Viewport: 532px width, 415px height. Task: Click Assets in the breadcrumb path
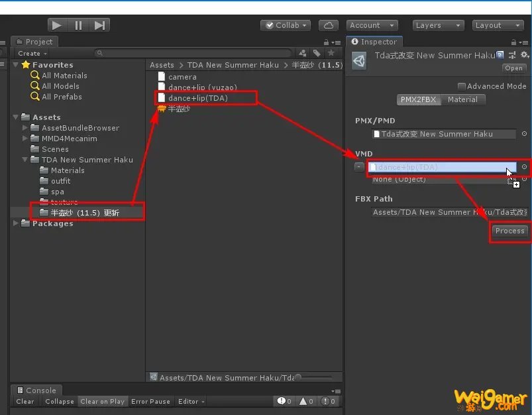pyautogui.click(x=162, y=65)
